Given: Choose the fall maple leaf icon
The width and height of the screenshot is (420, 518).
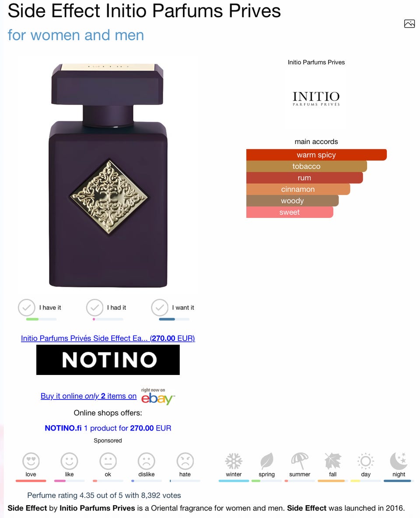Looking at the screenshot, I should [x=333, y=461].
